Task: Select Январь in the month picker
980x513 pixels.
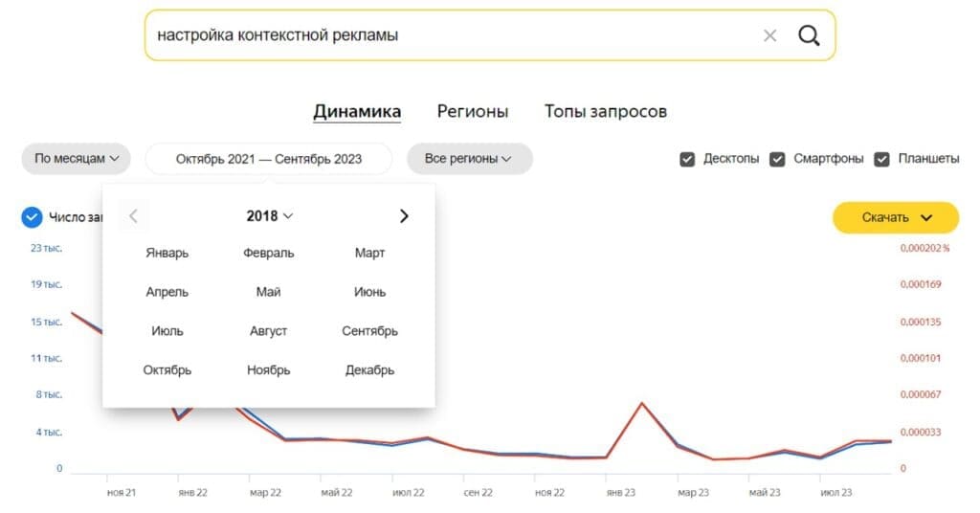Action: pyautogui.click(x=167, y=253)
